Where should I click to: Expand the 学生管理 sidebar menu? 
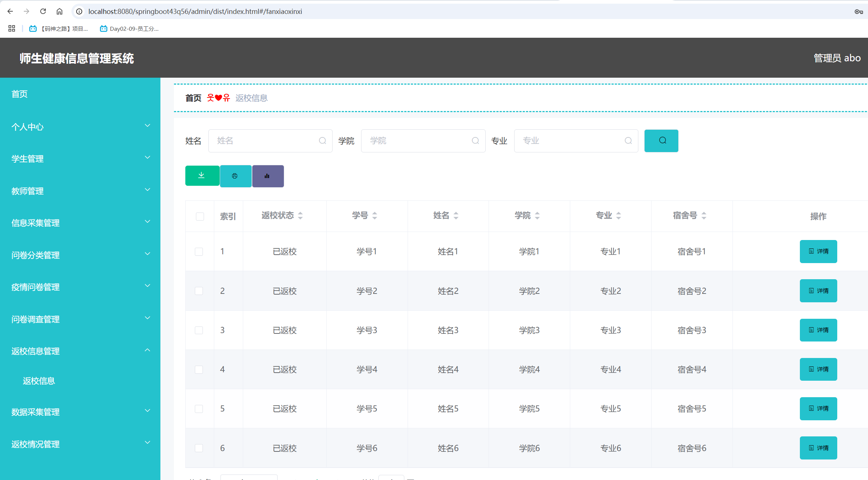pos(27,159)
